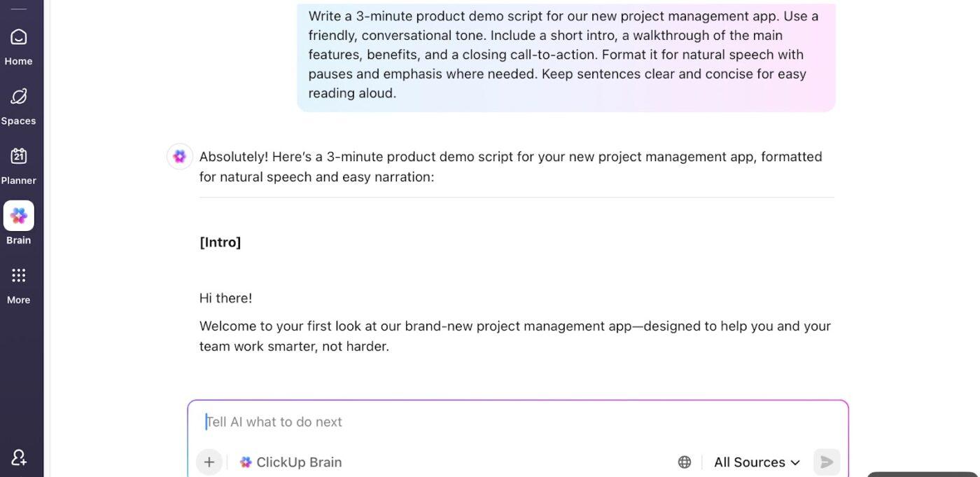Image resolution: width=980 pixels, height=477 pixels.
Task: Open the All Sources dropdown
Action: pos(748,462)
